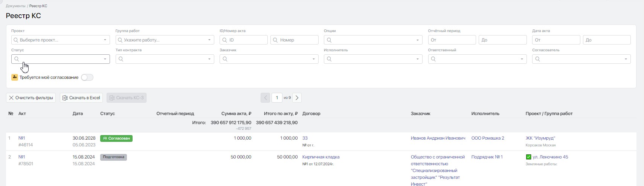The image size is (644, 186).
Task: Click magnifier icon in Ответственный filter
Action: [x=433, y=59]
